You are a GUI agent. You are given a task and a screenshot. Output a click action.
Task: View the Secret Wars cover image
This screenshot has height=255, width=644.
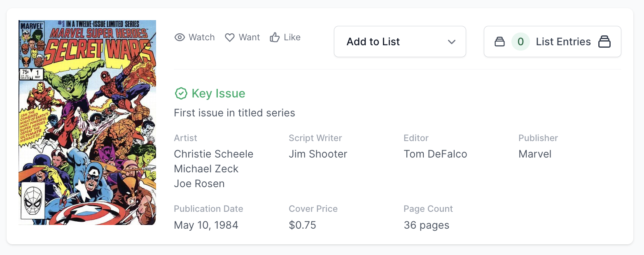point(87,123)
